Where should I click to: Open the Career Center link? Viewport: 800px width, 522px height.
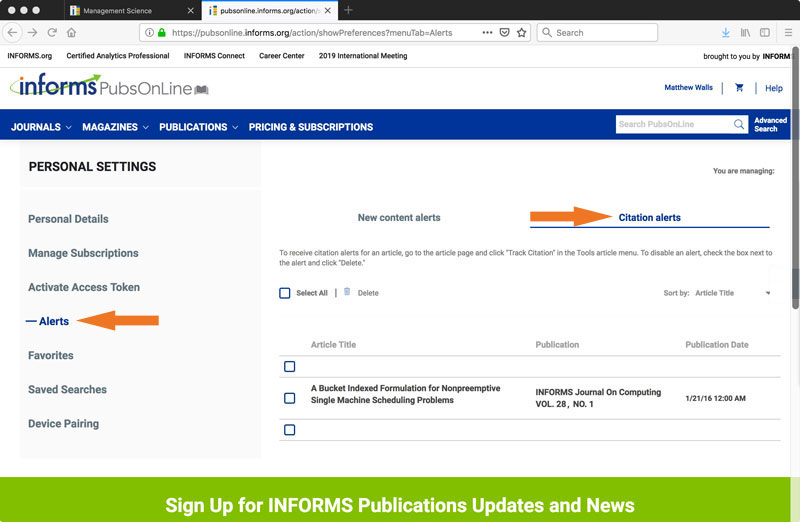coord(282,56)
